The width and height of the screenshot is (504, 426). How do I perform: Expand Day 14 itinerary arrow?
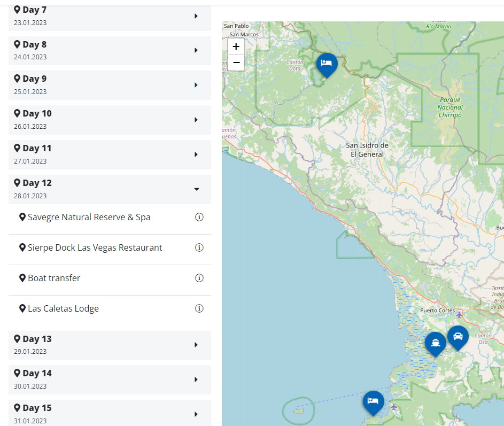pos(196,379)
